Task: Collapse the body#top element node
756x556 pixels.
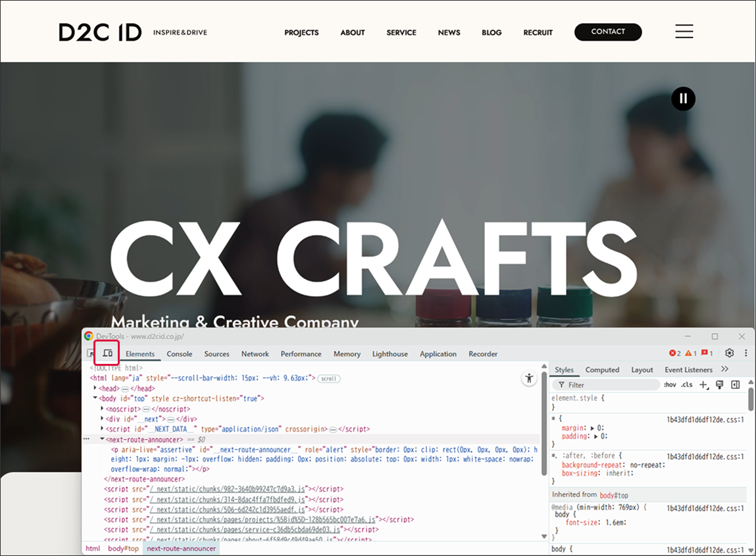Action: pyautogui.click(x=95, y=398)
